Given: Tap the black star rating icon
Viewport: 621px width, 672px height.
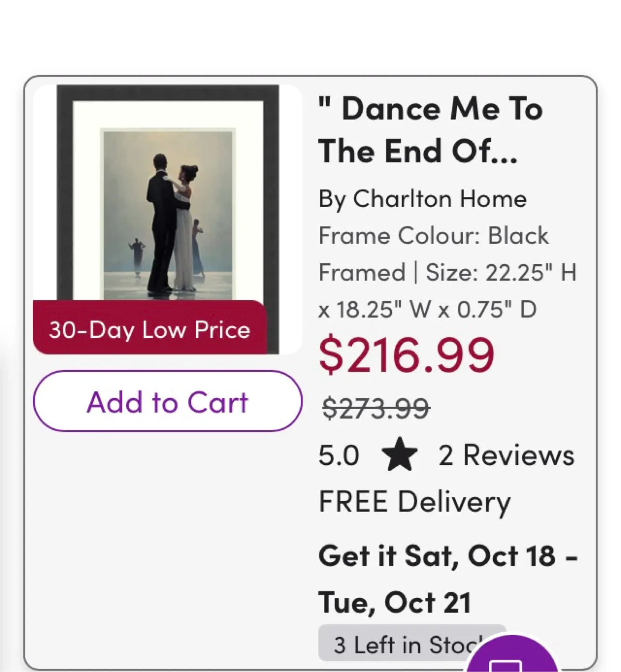Looking at the screenshot, I should [x=399, y=455].
